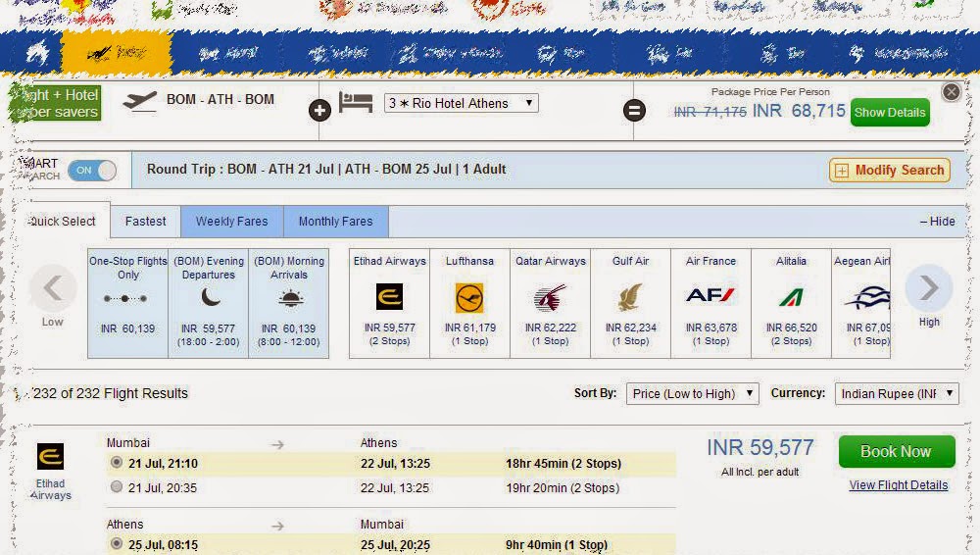980x555 pixels.
Task: Switch to the Fastest tab
Action: tap(146, 222)
